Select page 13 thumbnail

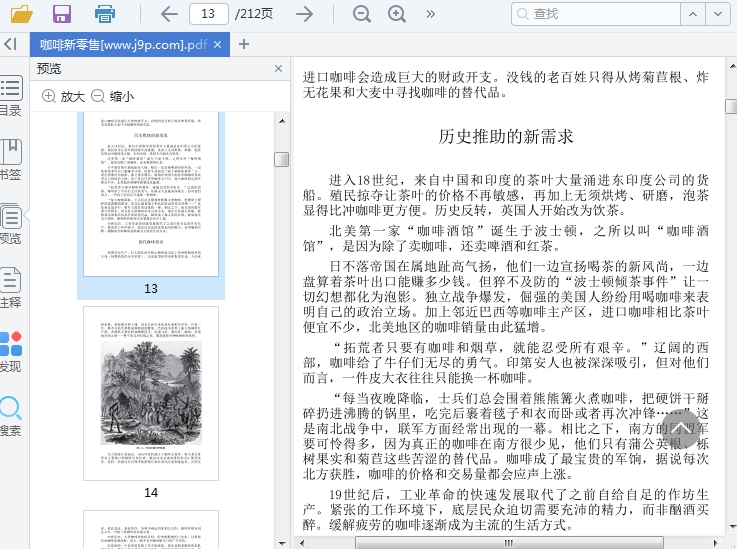151,194
